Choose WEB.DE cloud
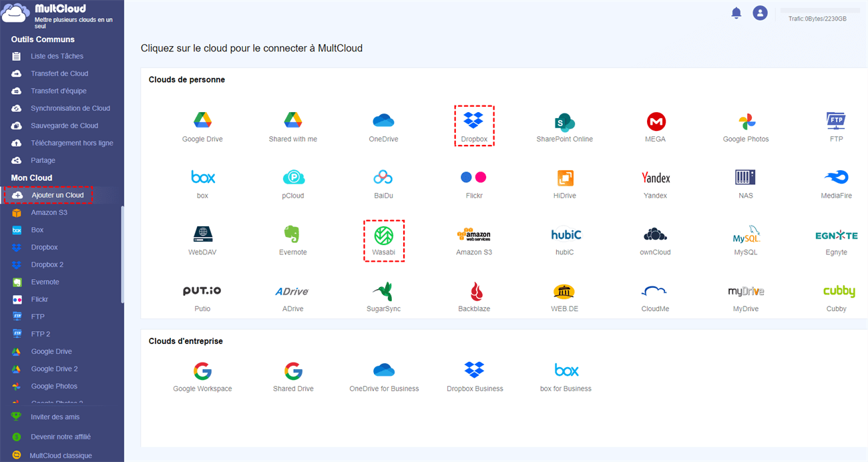Screen dimensions: 868x462 tap(565, 291)
